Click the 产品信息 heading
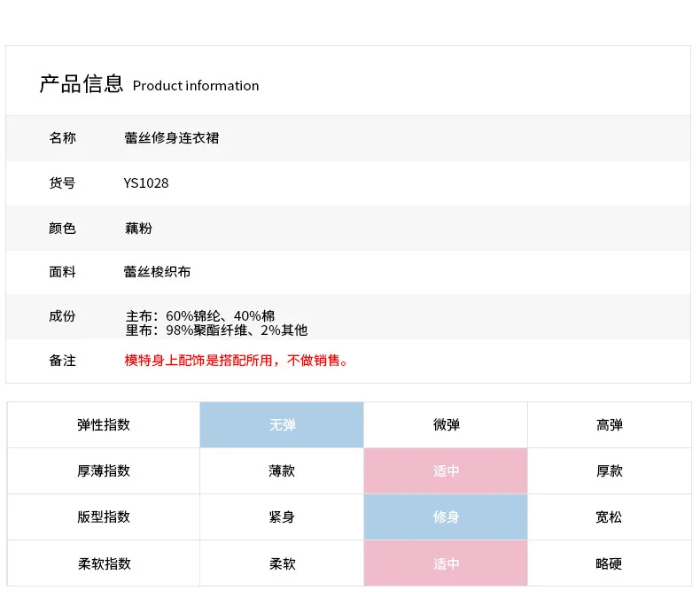 pos(82,84)
